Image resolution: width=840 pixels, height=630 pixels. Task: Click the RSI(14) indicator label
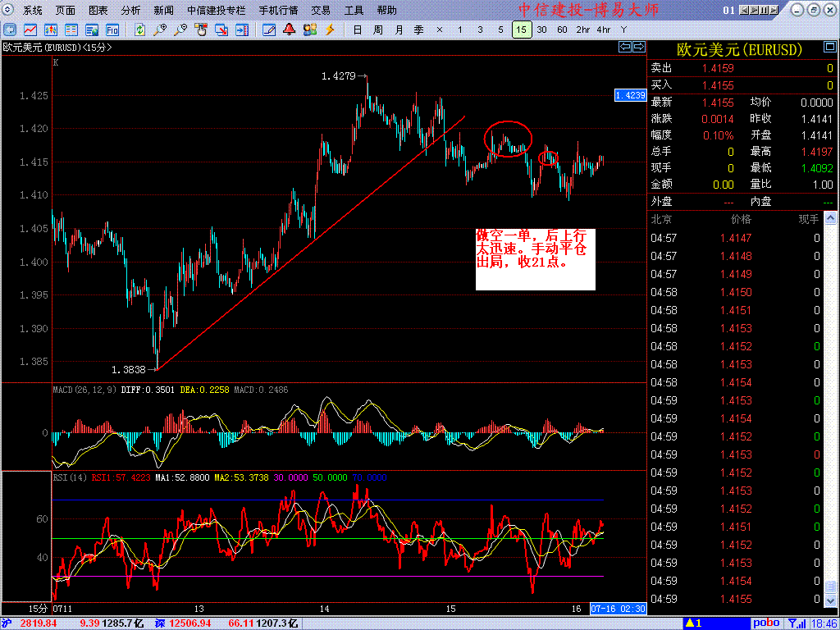click(x=71, y=477)
